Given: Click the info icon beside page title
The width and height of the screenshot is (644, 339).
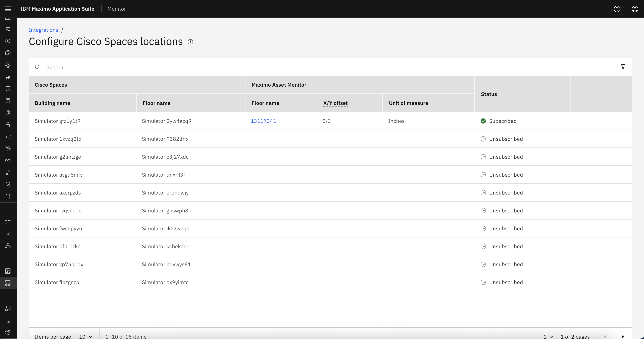Looking at the screenshot, I should point(190,42).
